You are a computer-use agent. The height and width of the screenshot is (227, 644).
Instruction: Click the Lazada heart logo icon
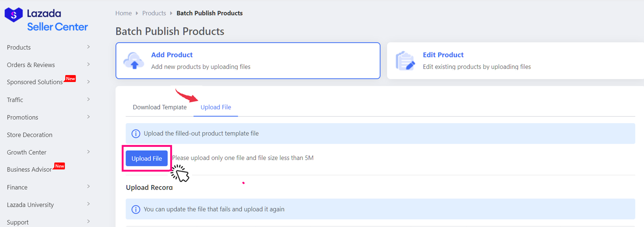click(13, 15)
